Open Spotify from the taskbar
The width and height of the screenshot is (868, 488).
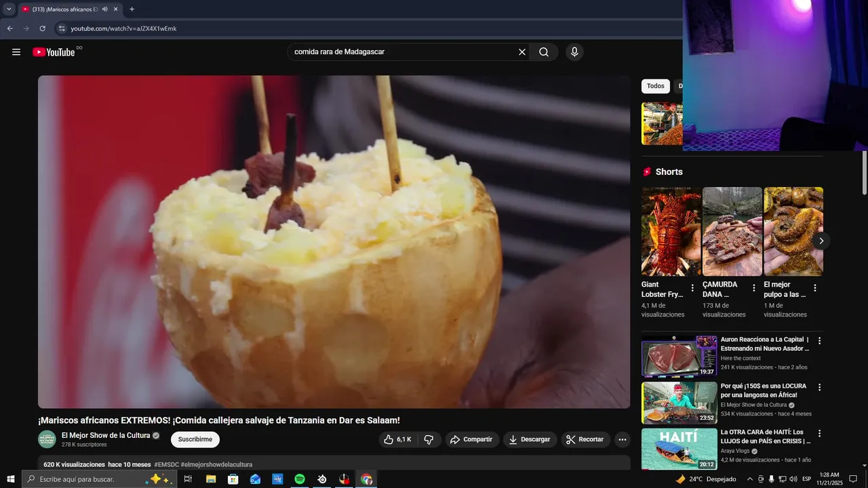click(300, 479)
